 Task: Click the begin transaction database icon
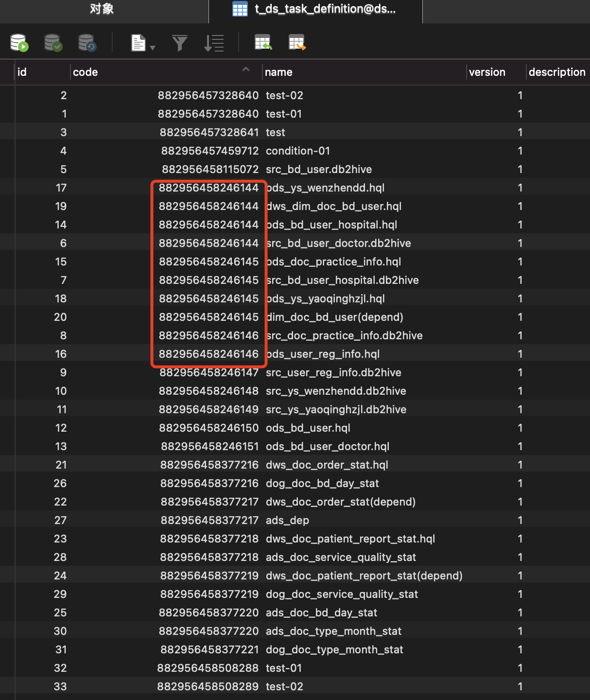[19, 43]
